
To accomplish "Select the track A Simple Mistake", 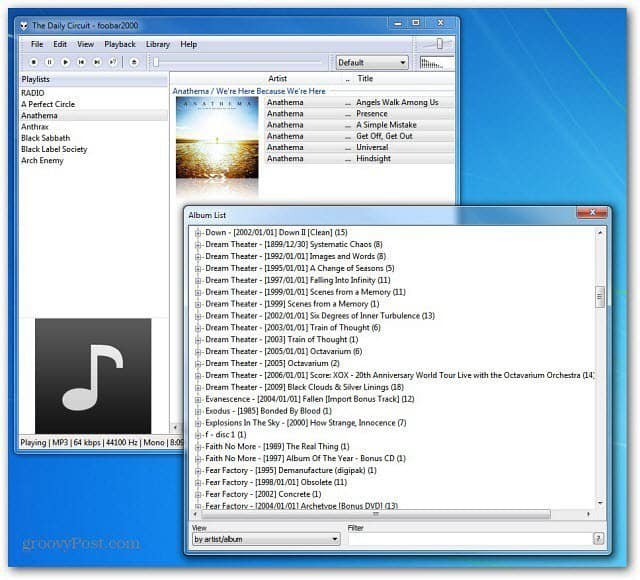I will pyautogui.click(x=359, y=125).
